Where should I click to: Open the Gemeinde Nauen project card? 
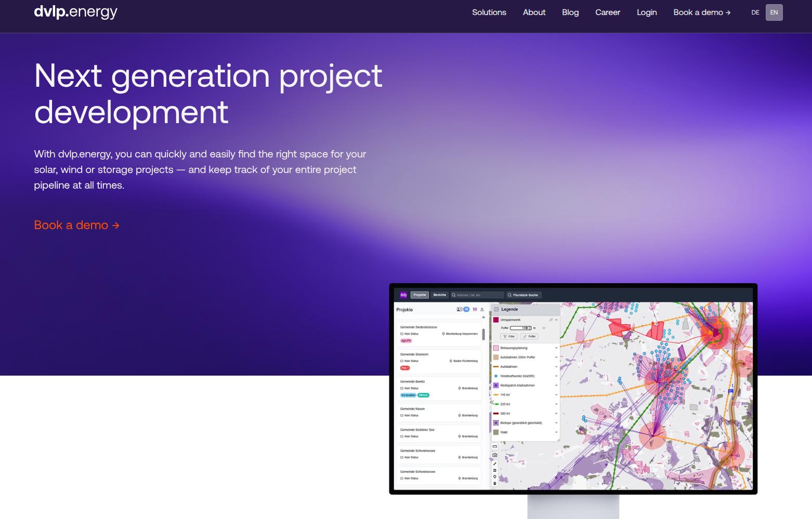coord(439,412)
